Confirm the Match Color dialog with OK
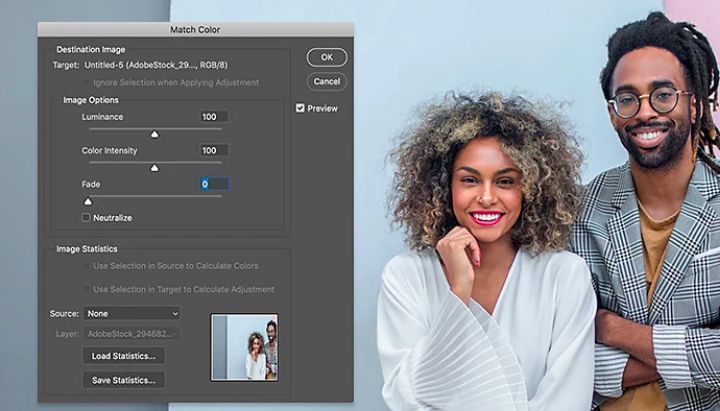 coord(327,57)
